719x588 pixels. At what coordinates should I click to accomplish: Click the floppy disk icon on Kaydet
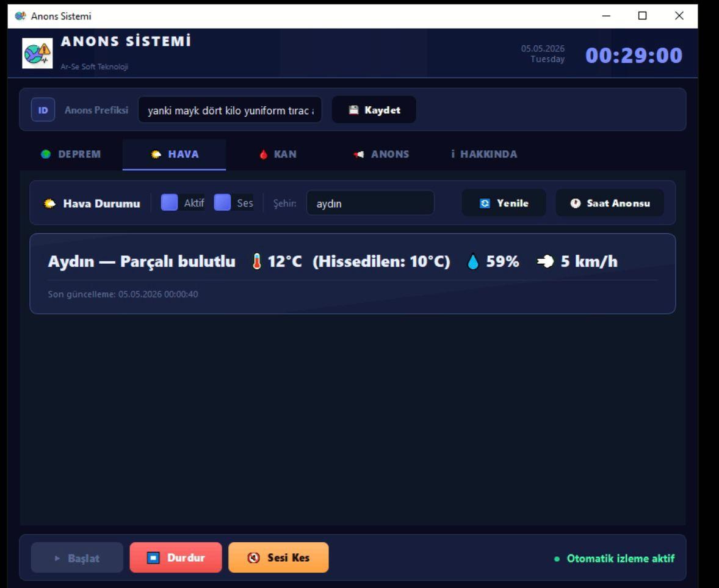pos(353,110)
